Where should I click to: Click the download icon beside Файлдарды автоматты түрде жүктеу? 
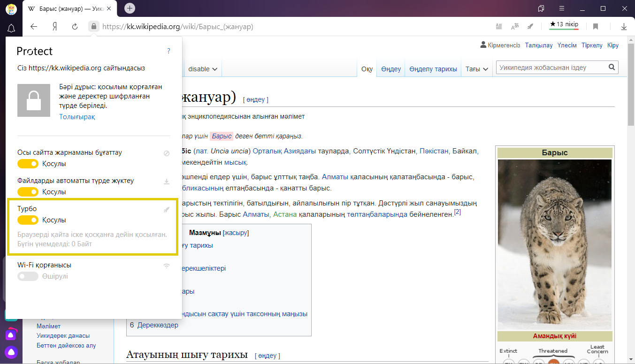click(167, 182)
